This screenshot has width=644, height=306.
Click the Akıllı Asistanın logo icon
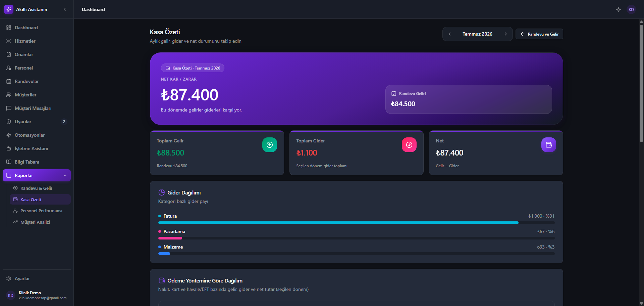(x=9, y=9)
